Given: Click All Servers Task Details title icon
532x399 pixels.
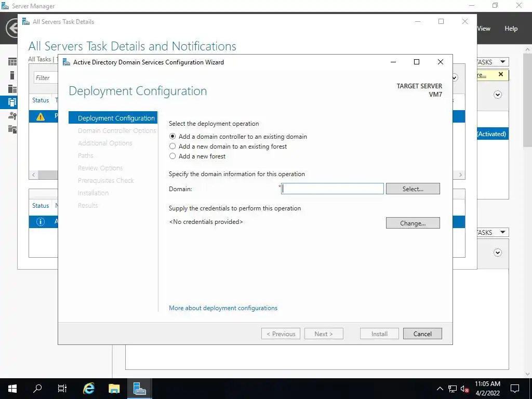Looking at the screenshot, I should click(x=26, y=21).
